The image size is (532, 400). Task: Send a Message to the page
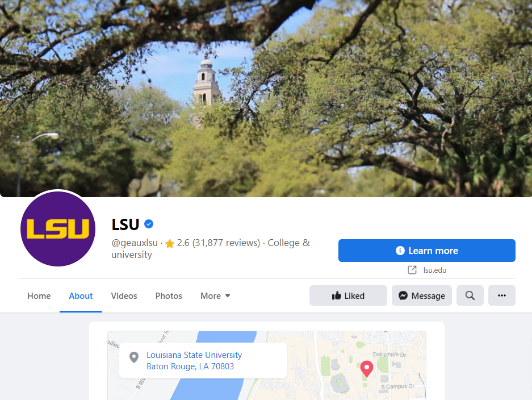(422, 295)
